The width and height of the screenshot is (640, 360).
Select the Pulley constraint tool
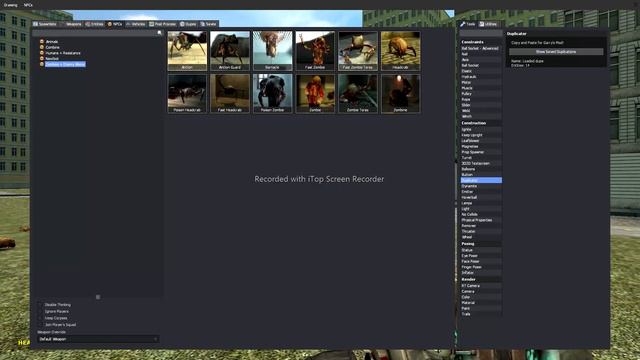pyautogui.click(x=481, y=94)
